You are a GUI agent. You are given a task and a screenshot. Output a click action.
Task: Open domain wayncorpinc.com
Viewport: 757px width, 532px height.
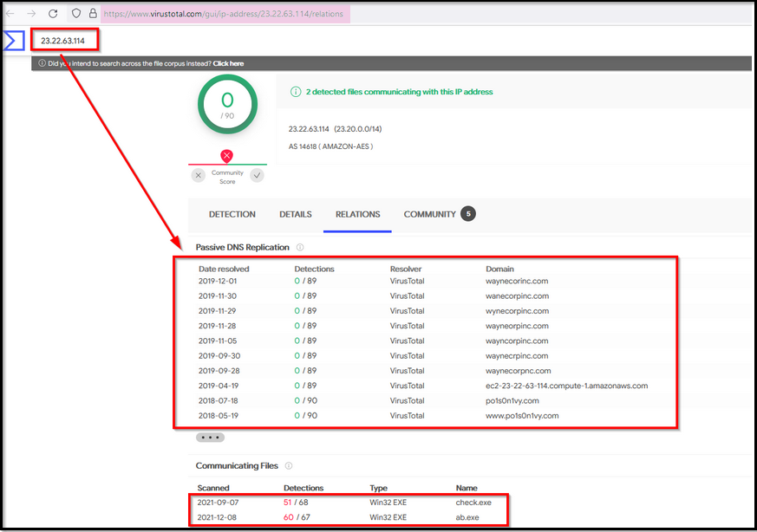pyautogui.click(x=517, y=341)
